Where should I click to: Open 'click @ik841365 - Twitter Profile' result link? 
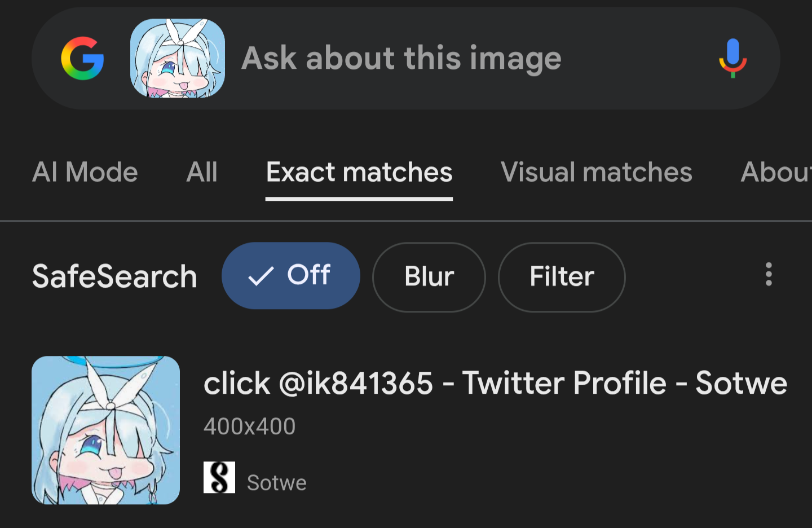495,384
